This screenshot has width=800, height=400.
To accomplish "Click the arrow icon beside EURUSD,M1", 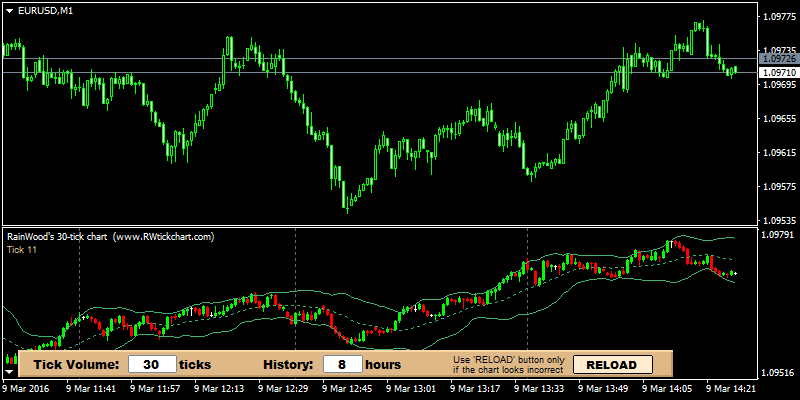I will tap(9, 10).
